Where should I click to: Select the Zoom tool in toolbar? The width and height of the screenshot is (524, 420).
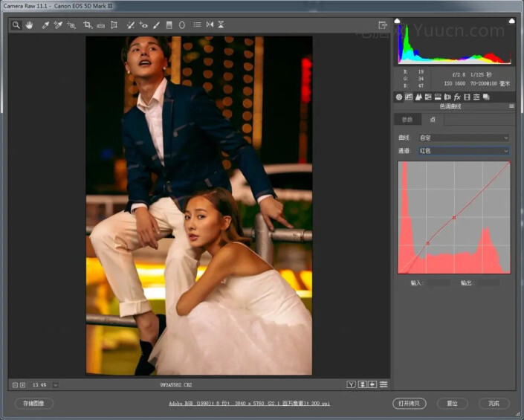point(16,25)
